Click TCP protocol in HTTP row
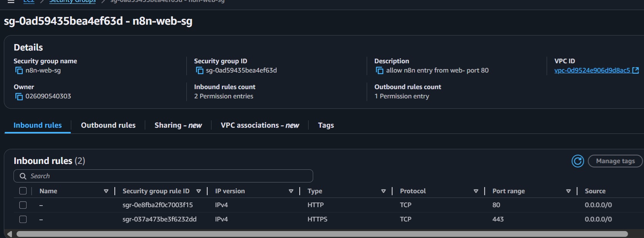This screenshot has width=644, height=238. pyautogui.click(x=406, y=205)
